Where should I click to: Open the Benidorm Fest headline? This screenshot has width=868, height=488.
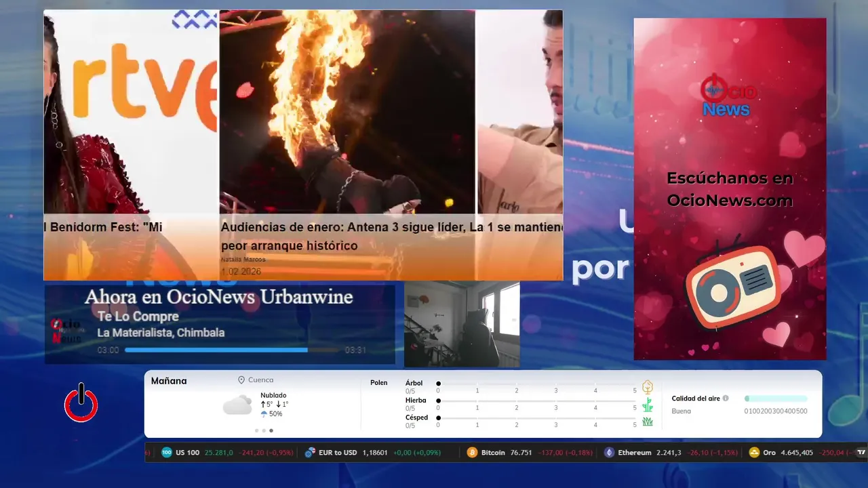pos(102,228)
